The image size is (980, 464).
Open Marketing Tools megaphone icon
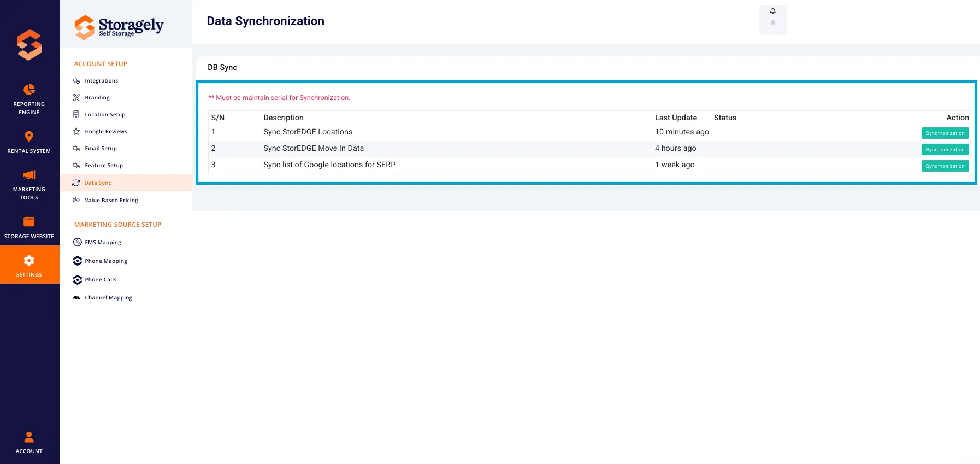coord(29,175)
